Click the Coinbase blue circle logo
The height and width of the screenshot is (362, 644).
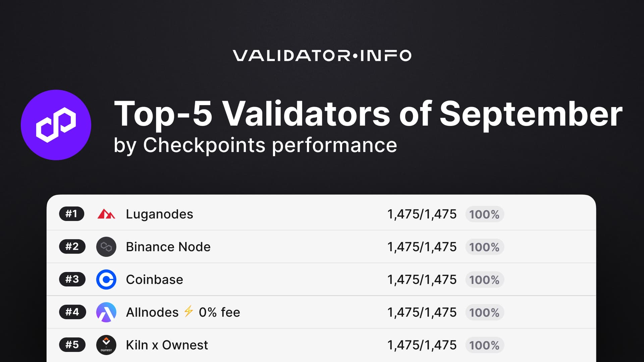106,279
